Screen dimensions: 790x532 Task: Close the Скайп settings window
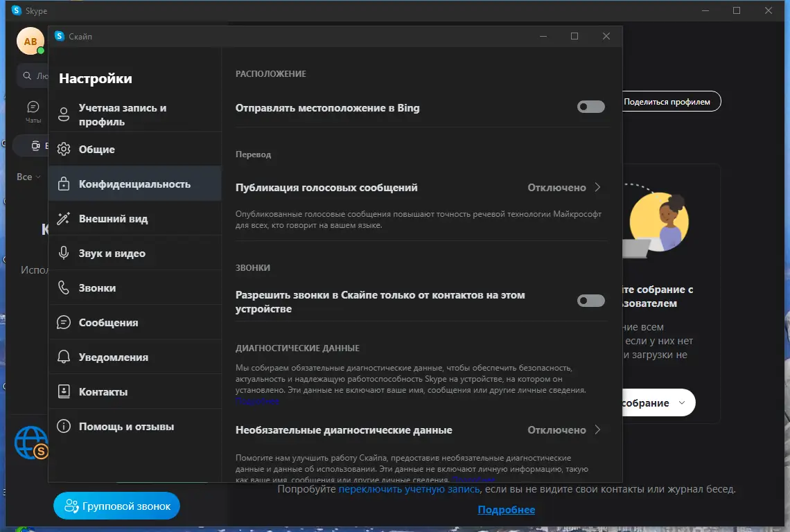click(x=606, y=36)
